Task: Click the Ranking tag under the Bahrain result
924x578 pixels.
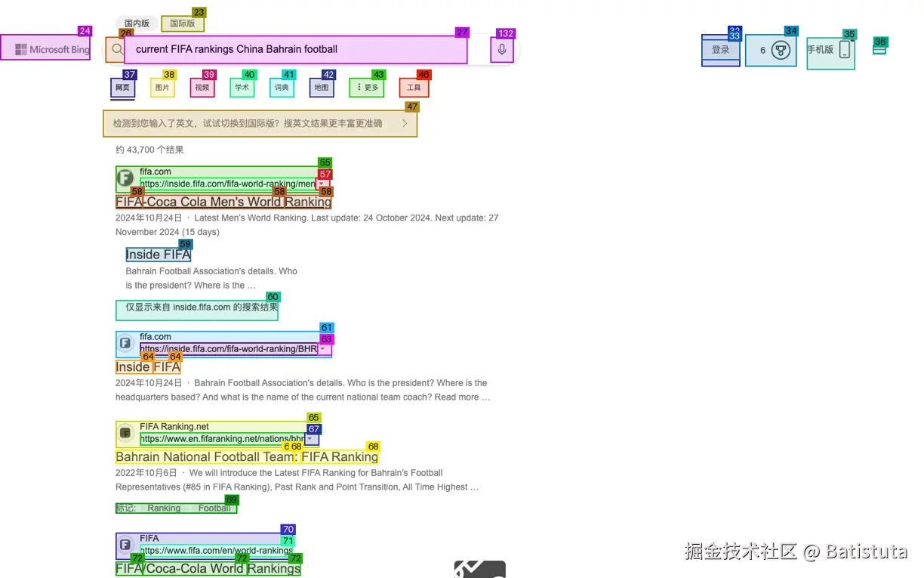Action: point(164,508)
